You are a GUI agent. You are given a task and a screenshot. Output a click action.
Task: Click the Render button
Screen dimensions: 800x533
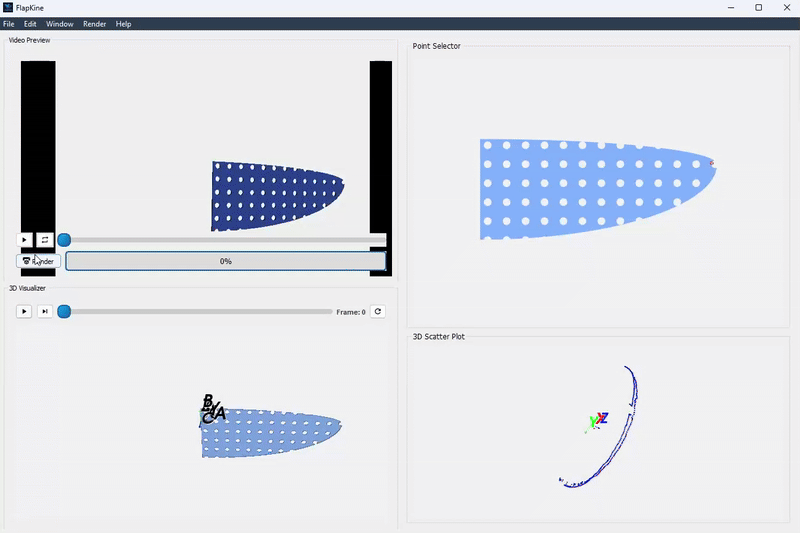tap(39, 261)
